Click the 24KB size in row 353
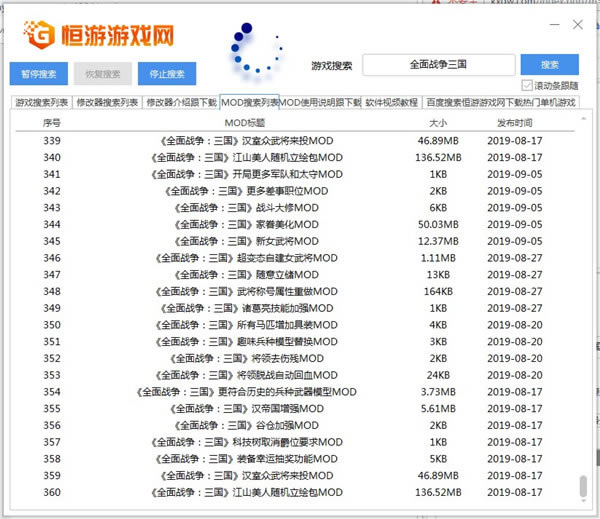Image resolution: width=600 pixels, height=519 pixels. (438, 375)
